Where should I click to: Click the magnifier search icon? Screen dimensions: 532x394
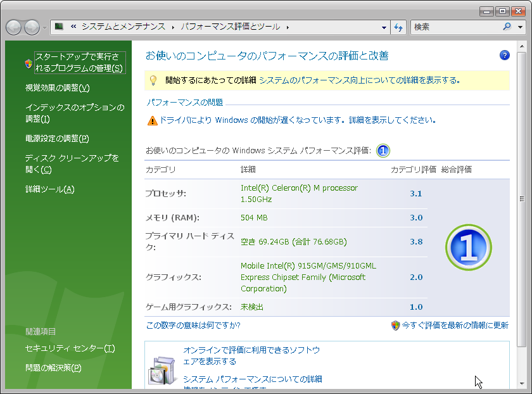click(507, 27)
